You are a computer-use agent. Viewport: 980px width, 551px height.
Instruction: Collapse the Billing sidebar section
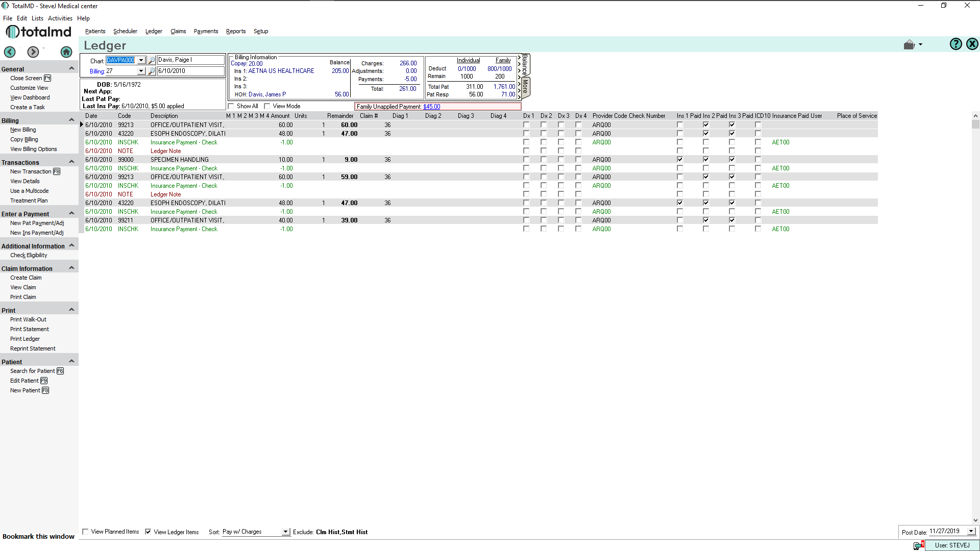tap(71, 120)
